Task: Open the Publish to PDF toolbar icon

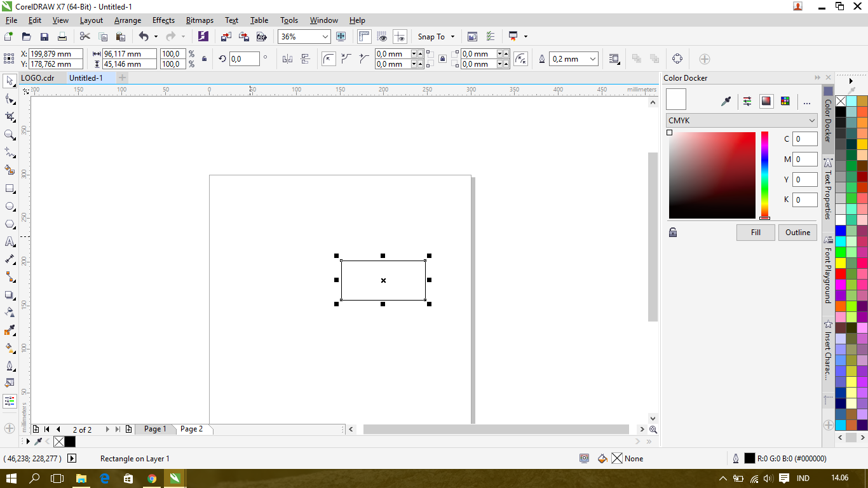Action: pos(262,36)
